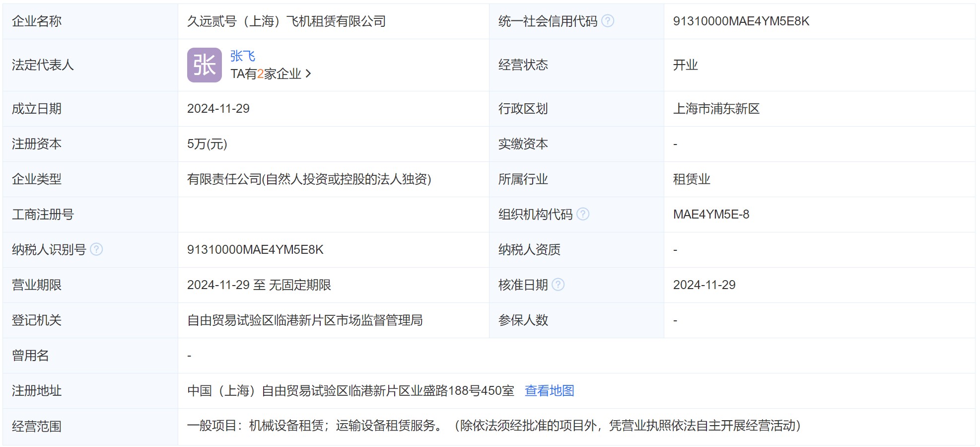Click registered capital 5万(元)

[207, 144]
